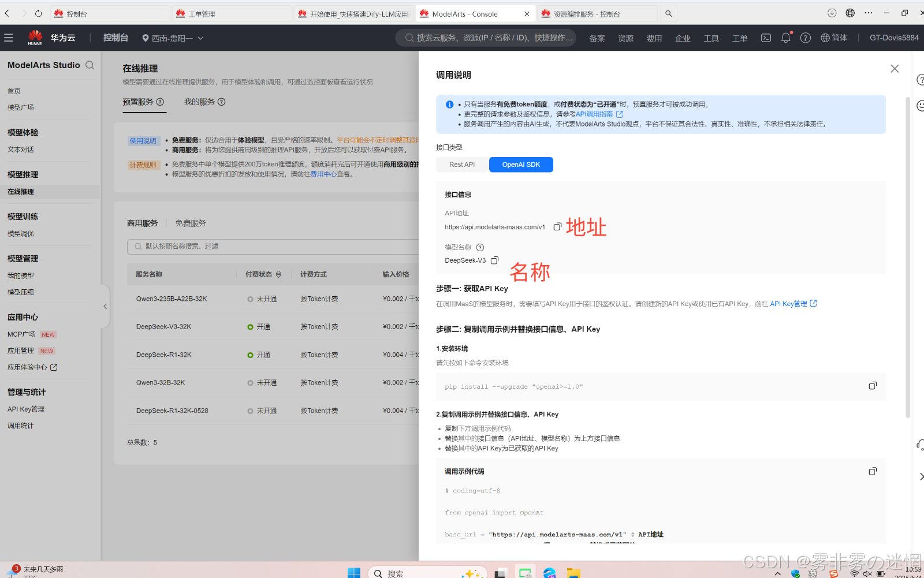The height and width of the screenshot is (578, 924).
Task: Click the service name filter field
Action: (273, 247)
